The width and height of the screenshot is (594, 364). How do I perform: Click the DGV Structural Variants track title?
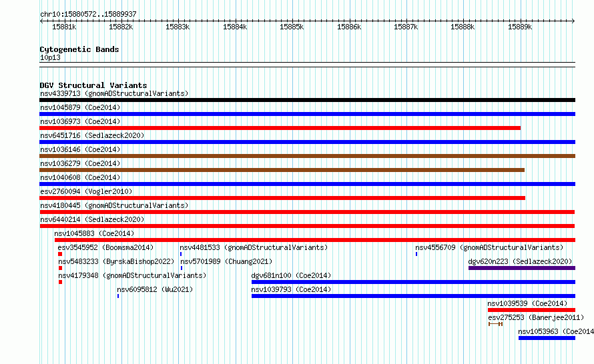(93, 85)
